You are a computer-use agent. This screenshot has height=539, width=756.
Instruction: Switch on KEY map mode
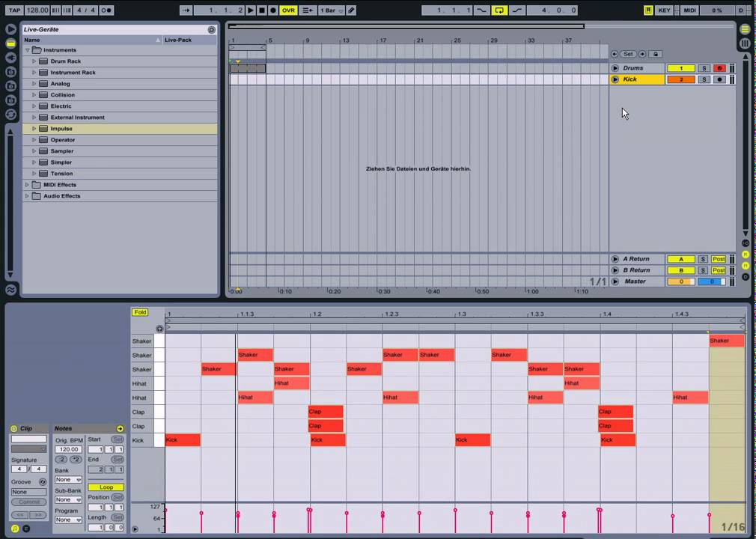(664, 10)
